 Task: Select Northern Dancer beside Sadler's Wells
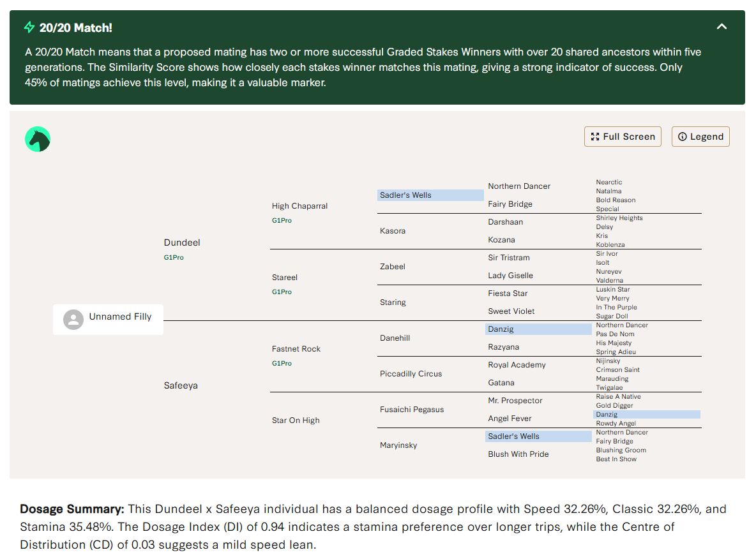(518, 186)
